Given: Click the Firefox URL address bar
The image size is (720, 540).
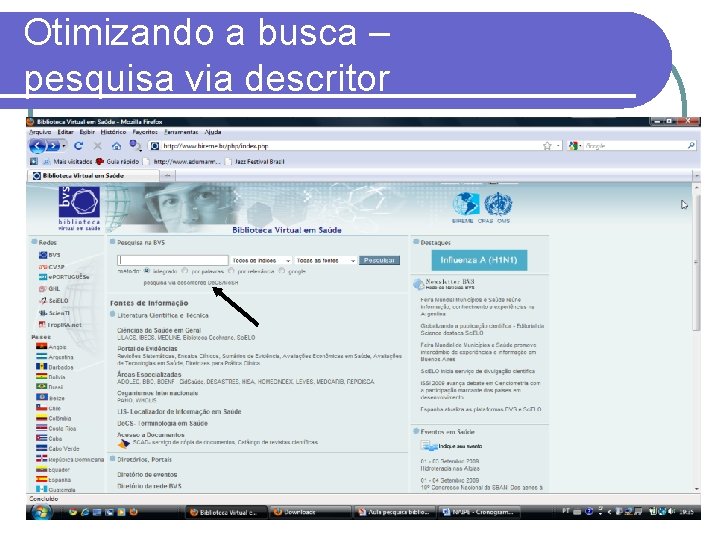Looking at the screenshot, I should pyautogui.click(x=344, y=146).
